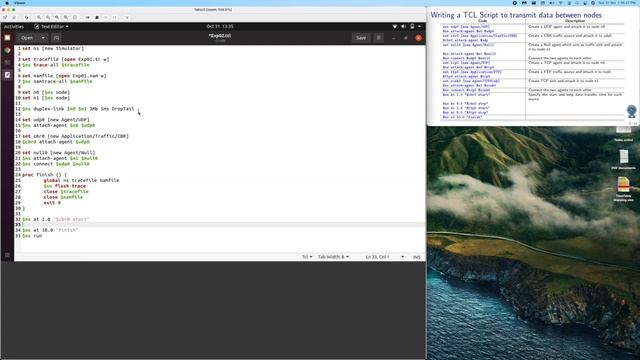Screen dimensions: 640x360
Task: Open the Tab Width: 8 dropdown
Action: 333,257
